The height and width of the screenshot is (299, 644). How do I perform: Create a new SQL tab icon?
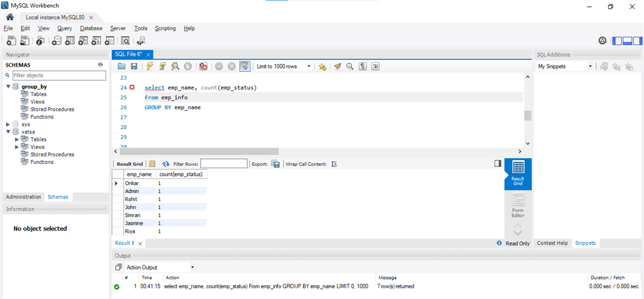click(11, 40)
